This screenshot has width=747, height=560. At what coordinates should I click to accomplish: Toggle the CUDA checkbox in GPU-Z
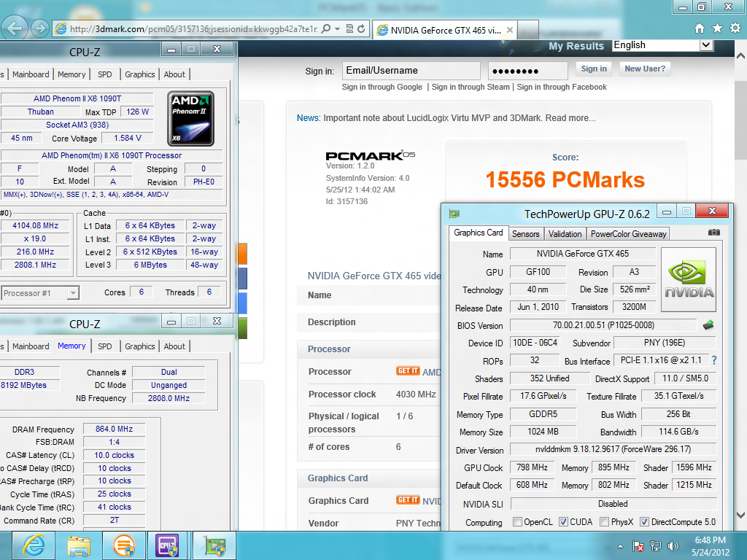(x=563, y=522)
